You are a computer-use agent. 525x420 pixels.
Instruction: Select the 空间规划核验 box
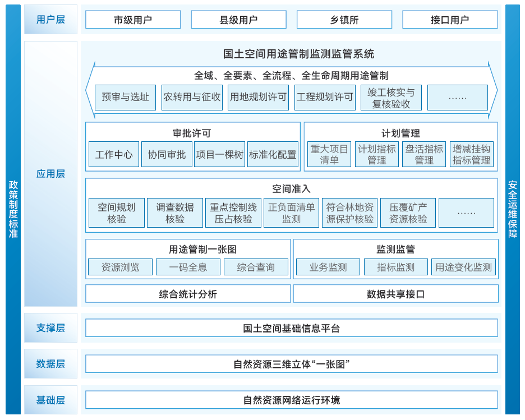click(117, 213)
